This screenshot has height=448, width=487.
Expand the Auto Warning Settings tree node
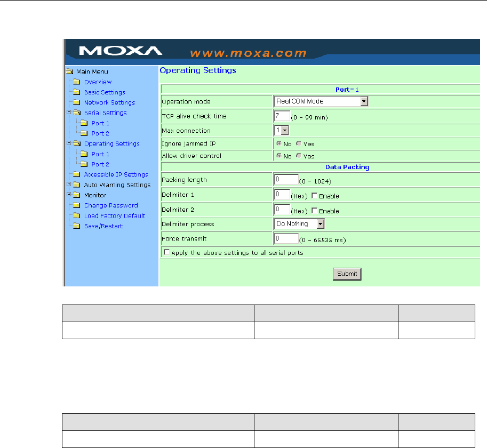(69, 185)
